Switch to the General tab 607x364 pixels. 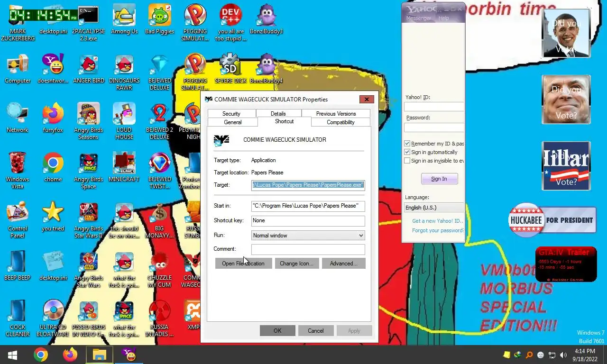[x=233, y=122]
